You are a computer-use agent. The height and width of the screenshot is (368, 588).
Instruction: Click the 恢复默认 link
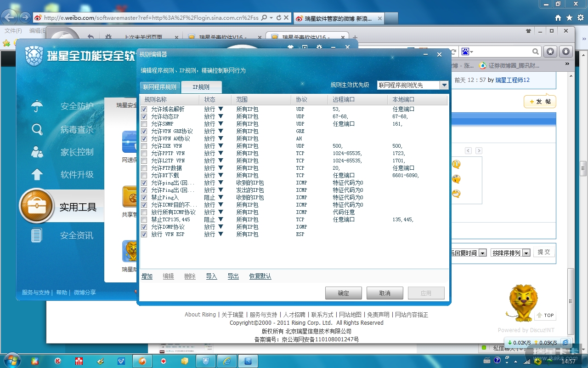260,276
